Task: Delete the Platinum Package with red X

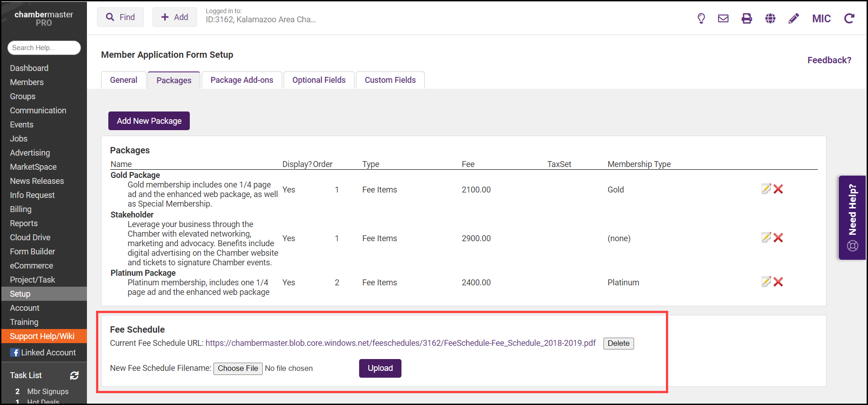Action: pos(778,282)
